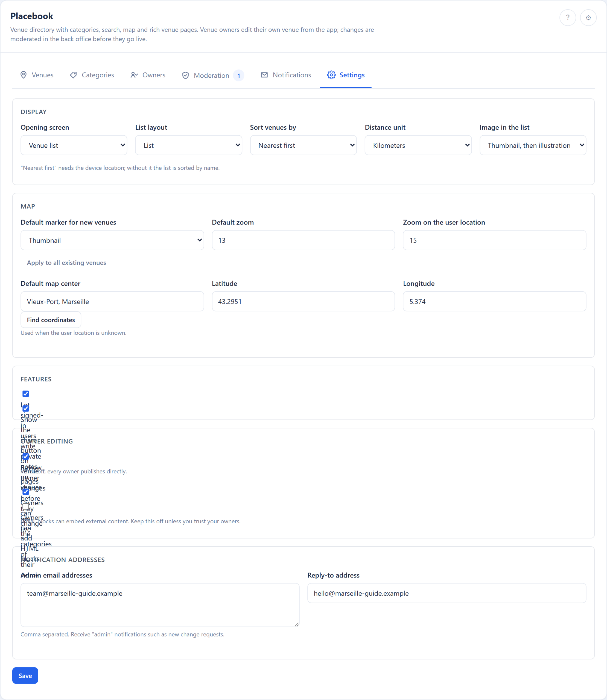Image resolution: width=607 pixels, height=700 pixels.
Task: Expand Default marker for new venues dropdown
Action: [112, 240]
